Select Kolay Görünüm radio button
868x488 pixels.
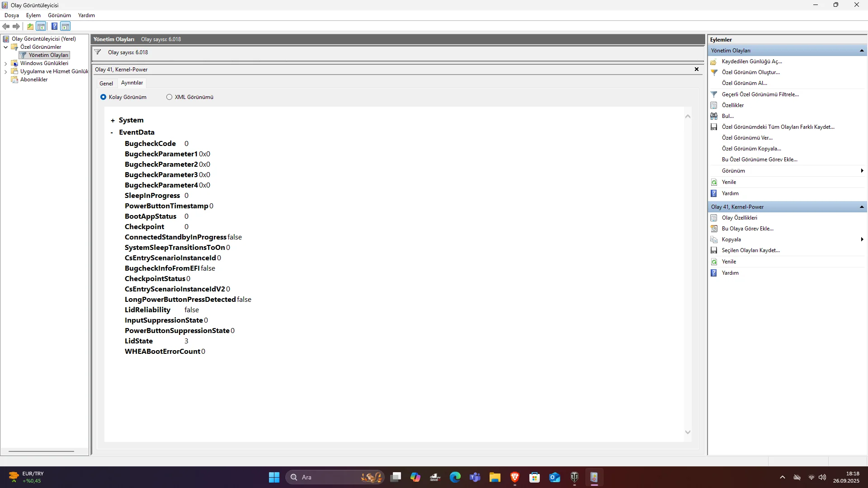click(x=104, y=97)
